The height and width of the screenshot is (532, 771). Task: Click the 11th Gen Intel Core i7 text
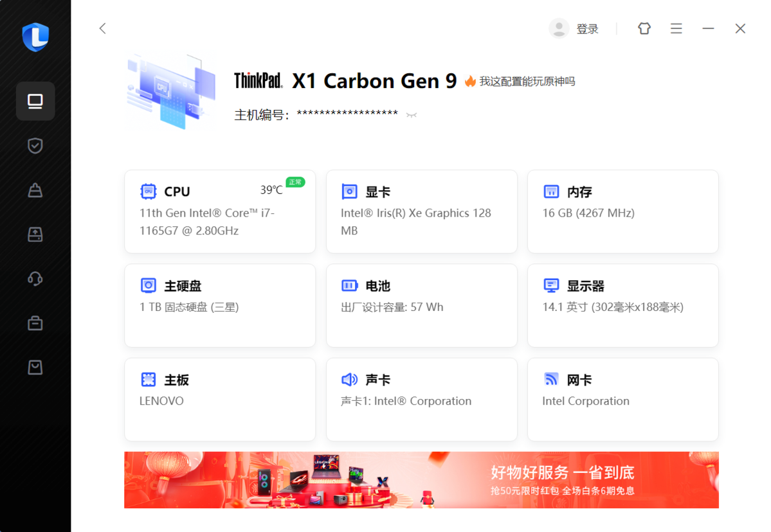click(207, 222)
